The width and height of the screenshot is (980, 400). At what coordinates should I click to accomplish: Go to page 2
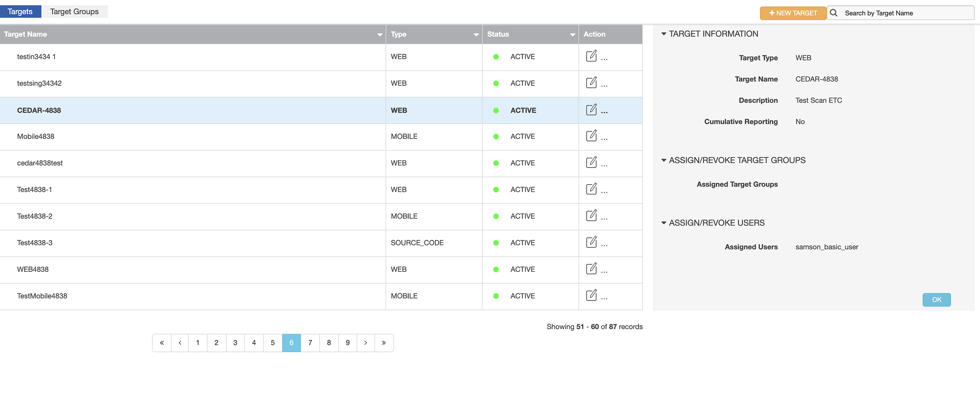216,343
